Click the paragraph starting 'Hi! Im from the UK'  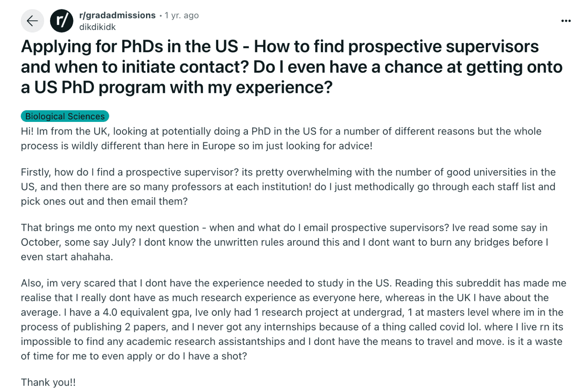(281, 139)
